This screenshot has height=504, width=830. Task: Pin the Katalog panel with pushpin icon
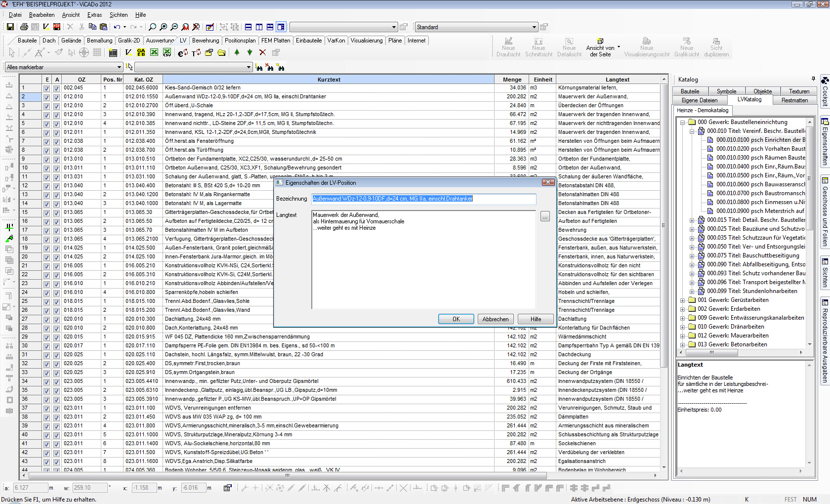point(813,79)
